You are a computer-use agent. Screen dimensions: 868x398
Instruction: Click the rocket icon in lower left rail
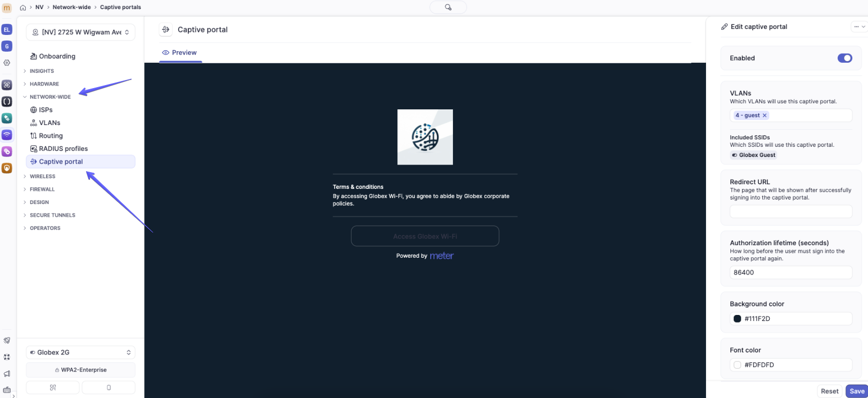point(7,340)
